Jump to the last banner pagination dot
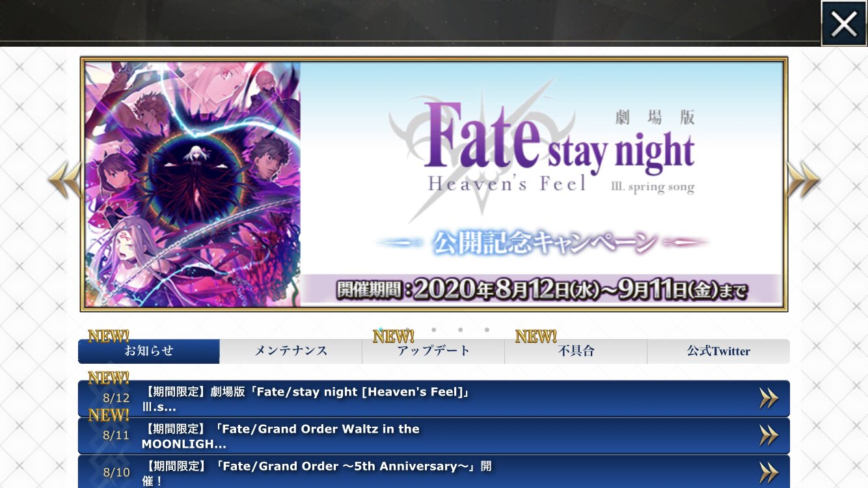Viewport: 868px width, 488px height. click(x=487, y=330)
